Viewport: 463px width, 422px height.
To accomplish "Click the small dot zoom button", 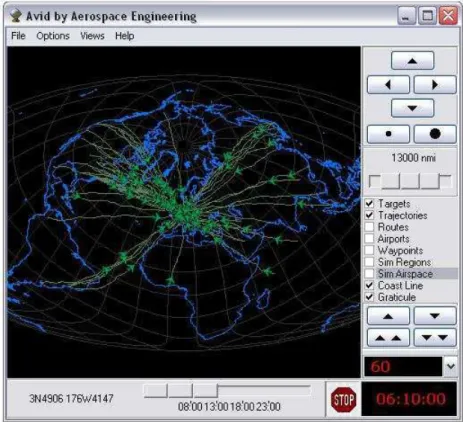I will [x=388, y=134].
